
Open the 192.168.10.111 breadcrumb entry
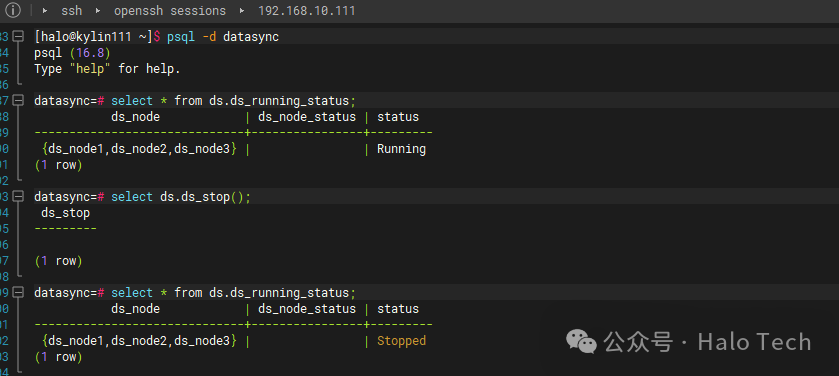(307, 11)
